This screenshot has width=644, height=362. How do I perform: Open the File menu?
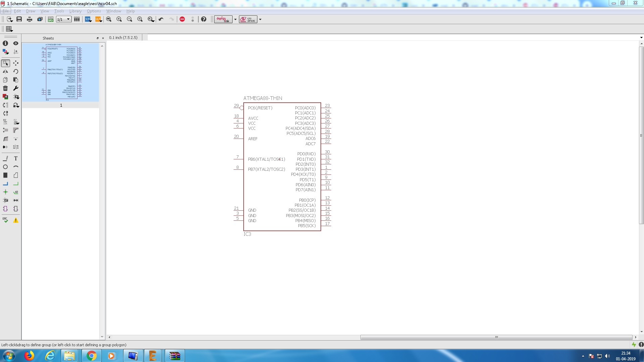coord(6,11)
